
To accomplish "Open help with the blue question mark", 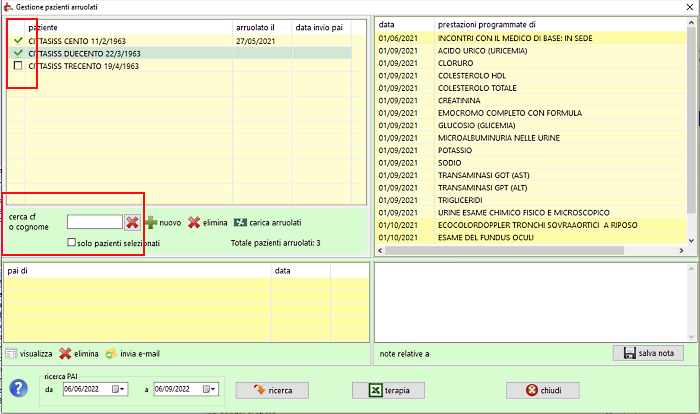I will click(17, 389).
